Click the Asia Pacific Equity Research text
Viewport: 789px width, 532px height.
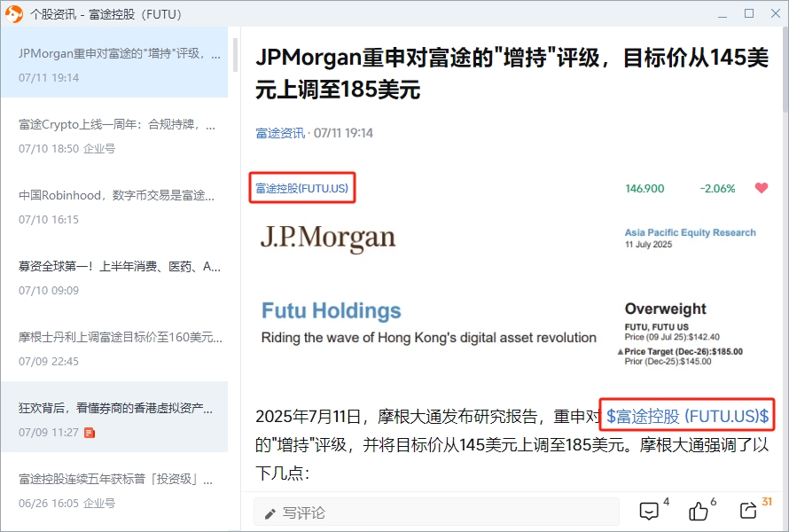tap(690, 232)
